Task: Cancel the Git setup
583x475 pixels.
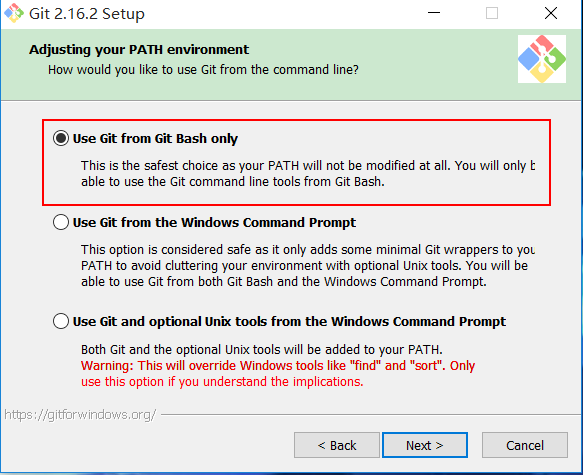Action: click(525, 445)
